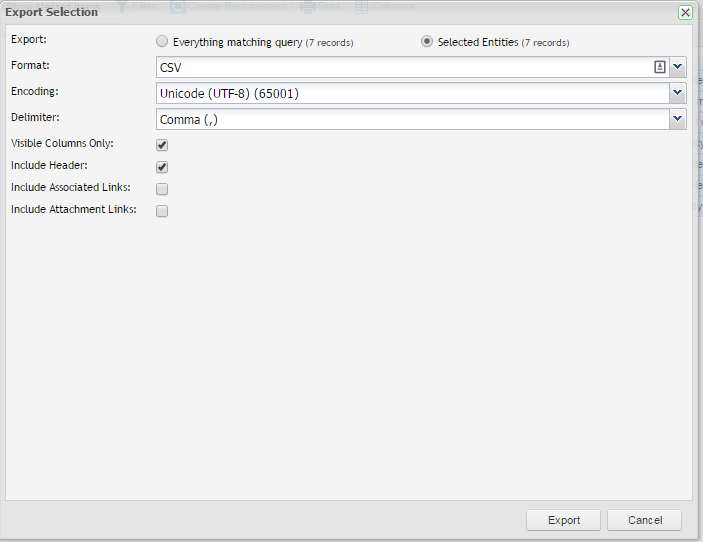Enable the Include Associated Links checkbox
The image size is (703, 542).
162,189
